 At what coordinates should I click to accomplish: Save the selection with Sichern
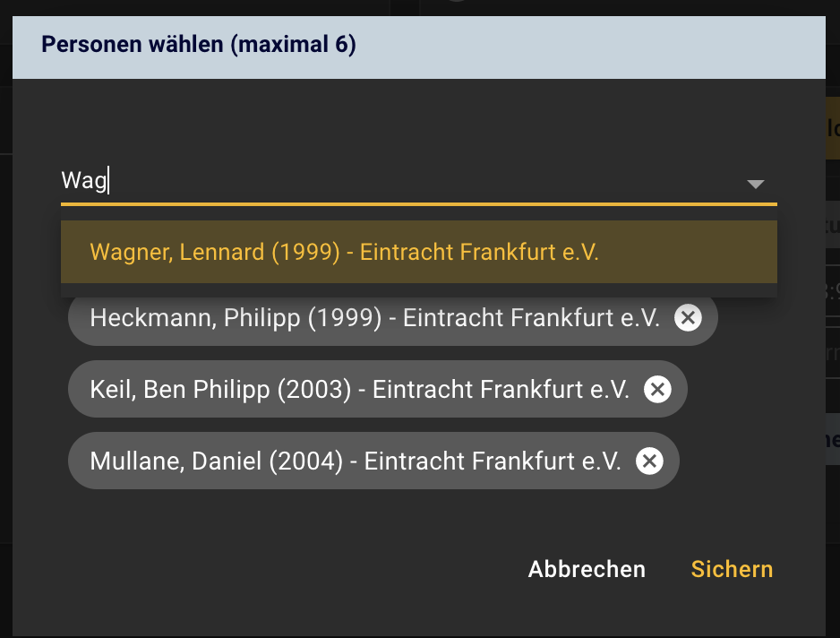(x=732, y=569)
